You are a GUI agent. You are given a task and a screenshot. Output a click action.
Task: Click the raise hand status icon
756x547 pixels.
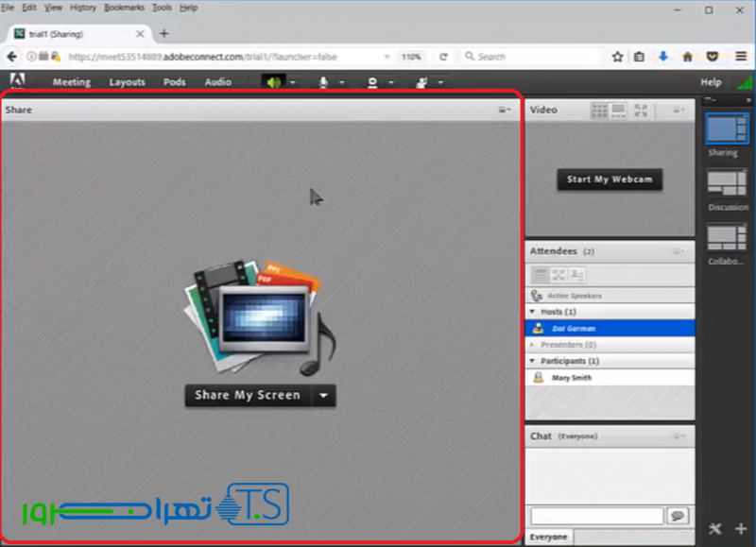coord(421,82)
